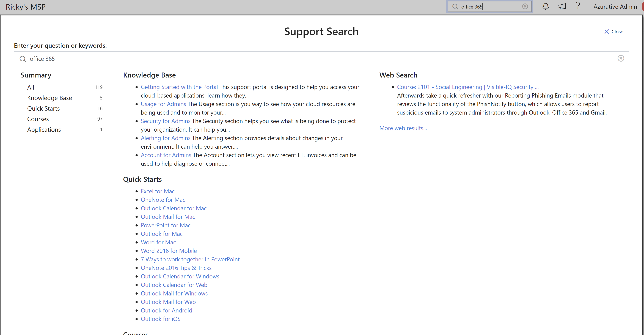The image size is (644, 335).
Task: Click the magnifier icon in keyword field
Action: (x=23, y=59)
